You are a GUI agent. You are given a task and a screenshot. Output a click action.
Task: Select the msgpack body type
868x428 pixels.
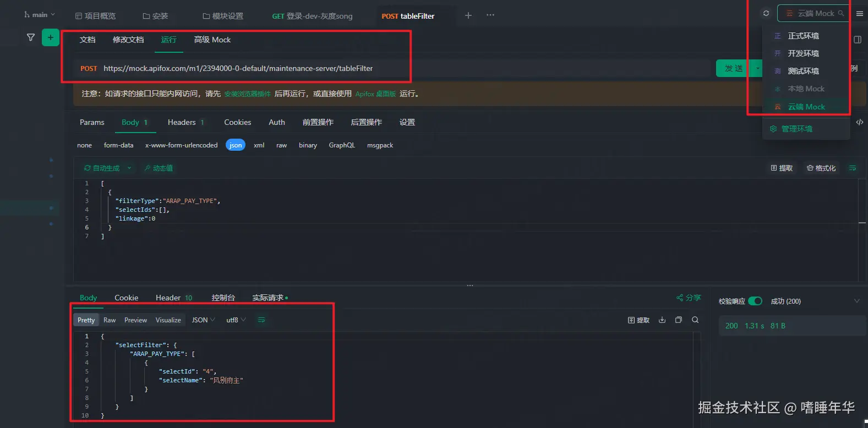[380, 145]
